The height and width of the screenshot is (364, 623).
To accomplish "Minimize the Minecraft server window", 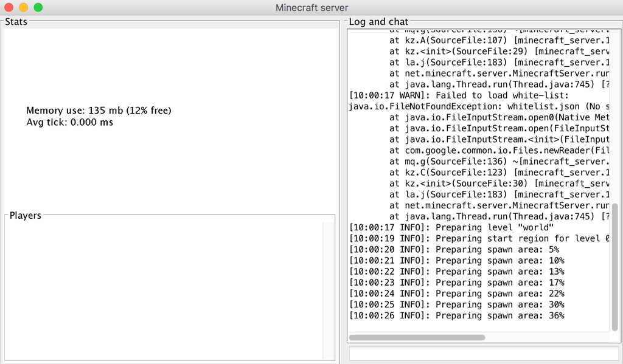I will pos(24,7).
